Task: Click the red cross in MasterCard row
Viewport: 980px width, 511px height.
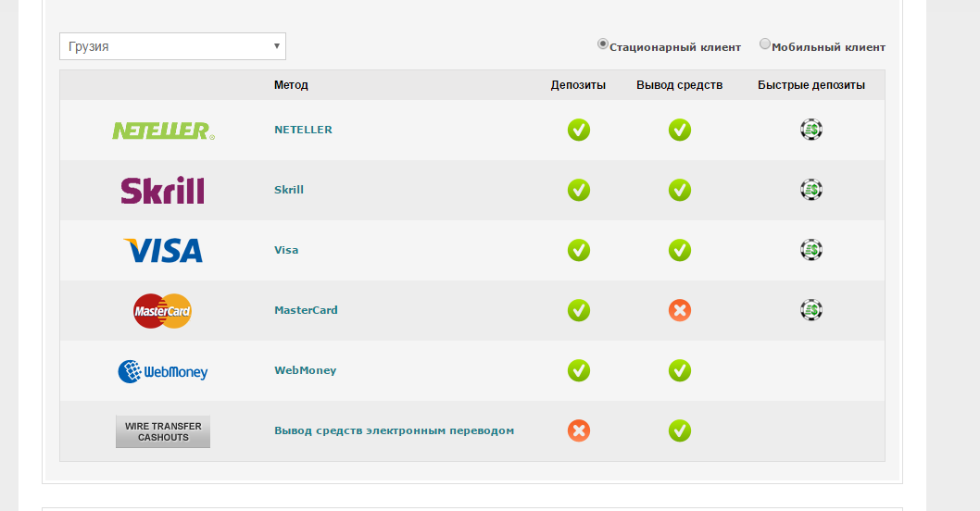Action: tap(680, 310)
